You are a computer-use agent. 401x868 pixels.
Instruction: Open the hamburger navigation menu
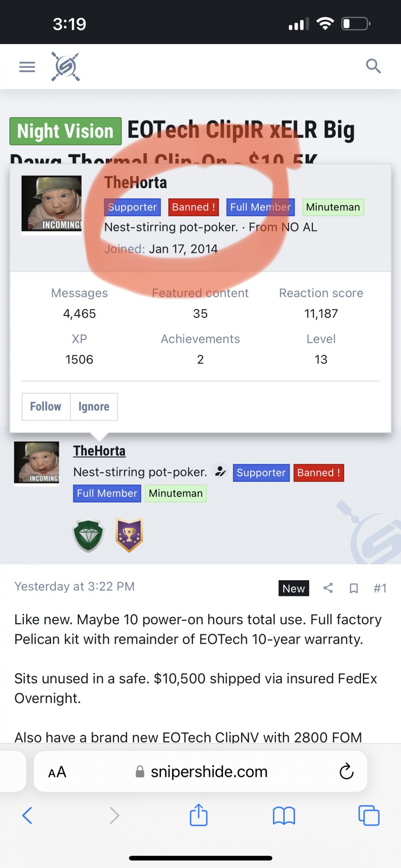27,67
